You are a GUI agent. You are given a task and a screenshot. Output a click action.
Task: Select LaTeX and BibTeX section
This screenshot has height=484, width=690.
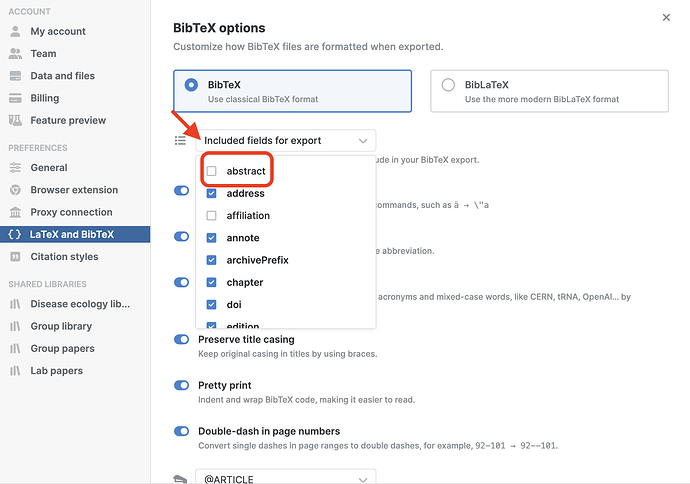[75, 235]
